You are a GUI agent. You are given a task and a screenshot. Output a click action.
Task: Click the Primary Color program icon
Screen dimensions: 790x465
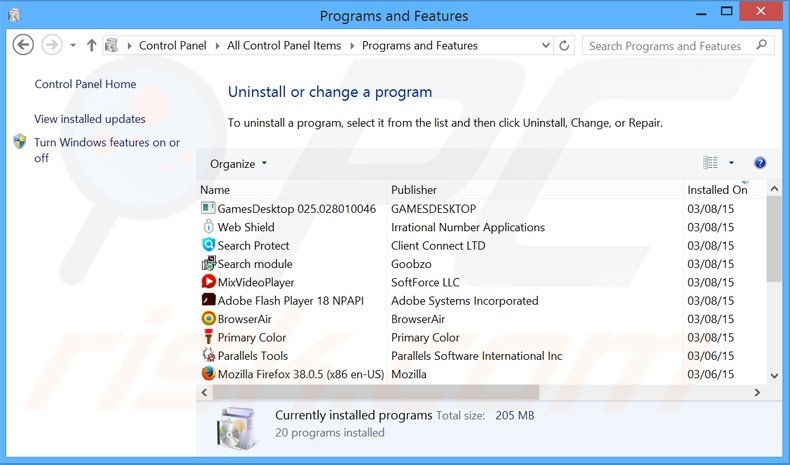click(208, 337)
